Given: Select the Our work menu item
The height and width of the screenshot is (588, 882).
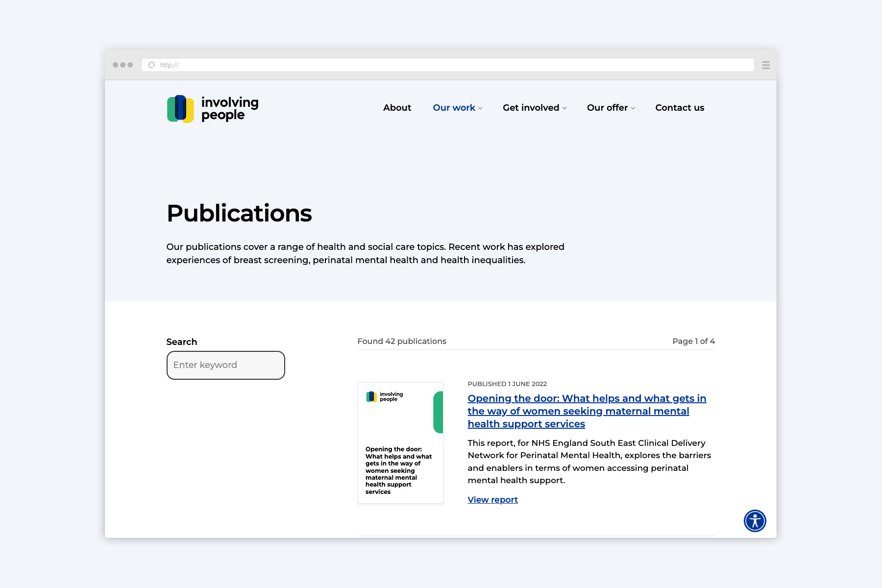Looking at the screenshot, I should pyautogui.click(x=454, y=108).
